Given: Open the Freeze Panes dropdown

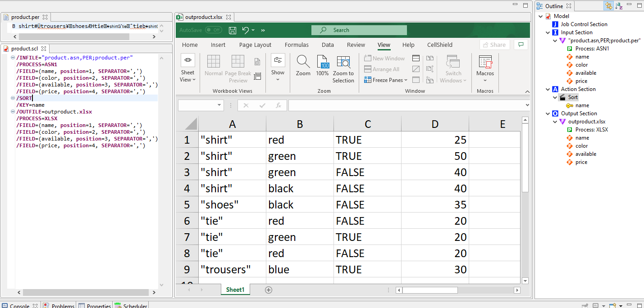Looking at the screenshot, I should (389, 80).
